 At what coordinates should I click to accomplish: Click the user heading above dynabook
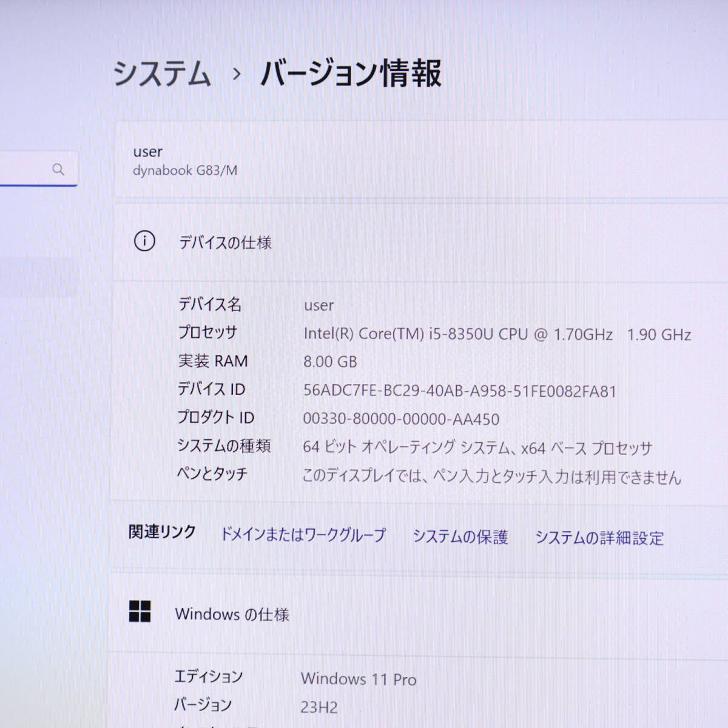click(148, 152)
